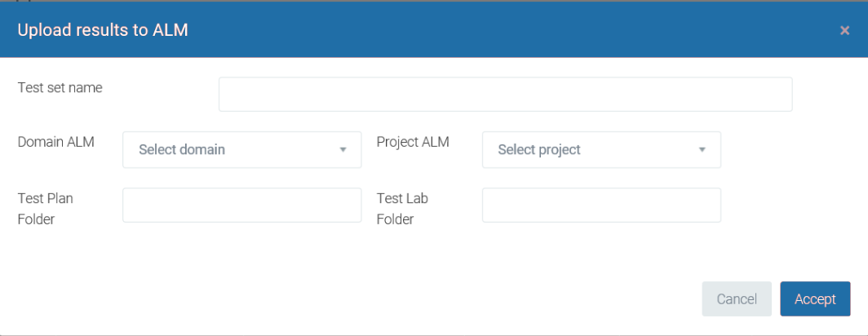Click the "Select domain" placeholder text
The width and height of the screenshot is (868, 336).
click(182, 150)
